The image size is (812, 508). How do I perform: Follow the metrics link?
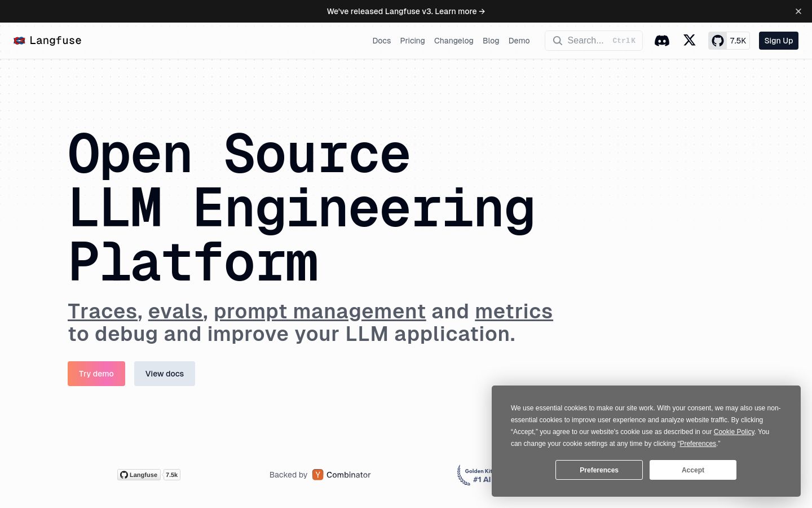click(x=514, y=311)
